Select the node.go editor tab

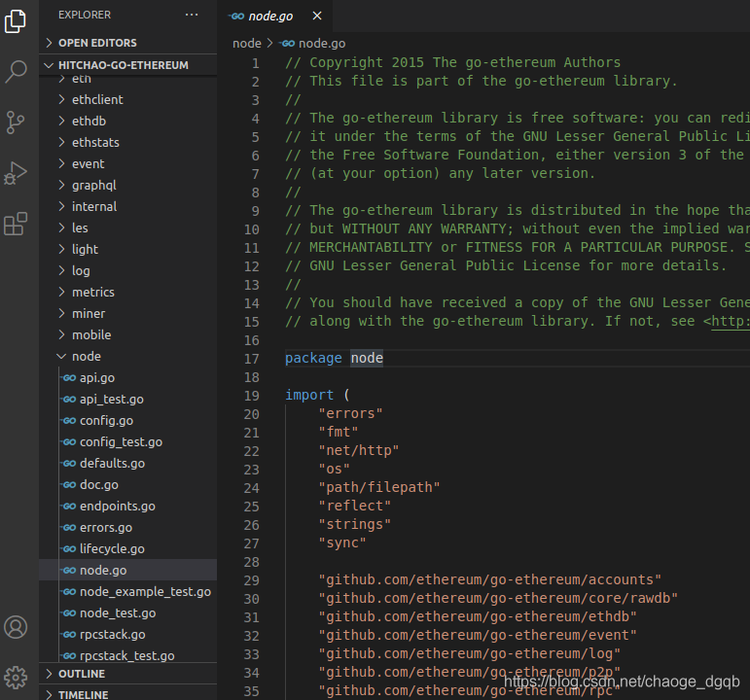pyautogui.click(x=274, y=17)
